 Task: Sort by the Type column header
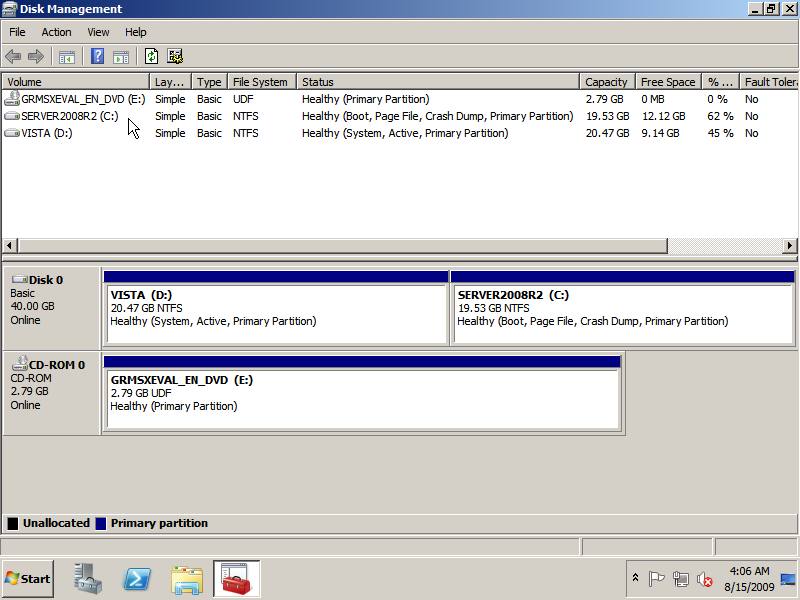[210, 82]
